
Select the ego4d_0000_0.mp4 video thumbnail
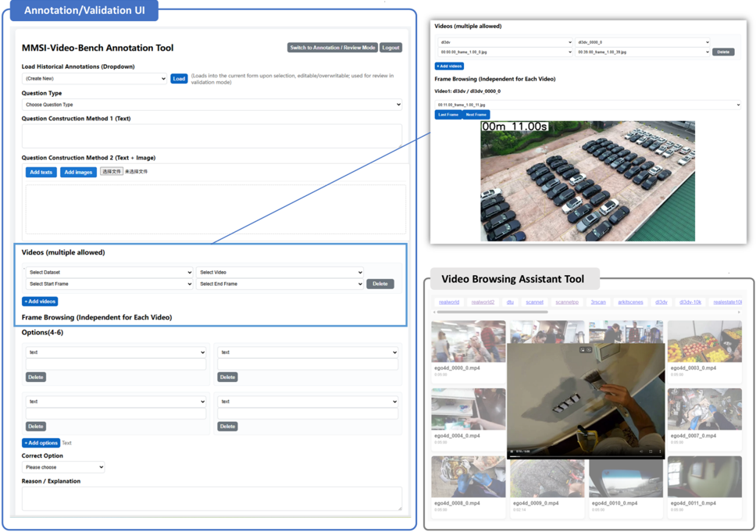468,341
